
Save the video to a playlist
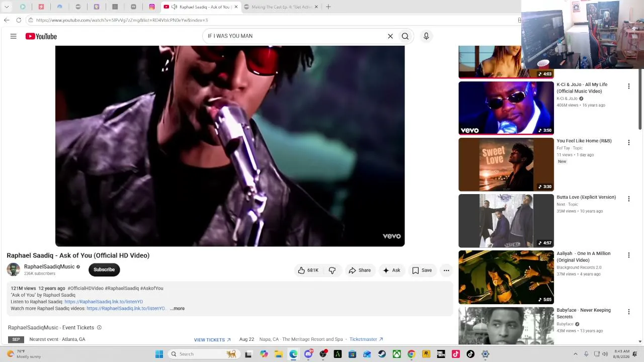(422, 270)
